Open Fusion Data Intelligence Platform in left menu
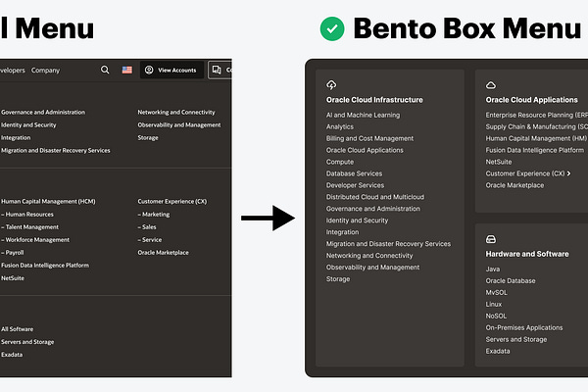The height and width of the screenshot is (392, 588). coord(45,266)
